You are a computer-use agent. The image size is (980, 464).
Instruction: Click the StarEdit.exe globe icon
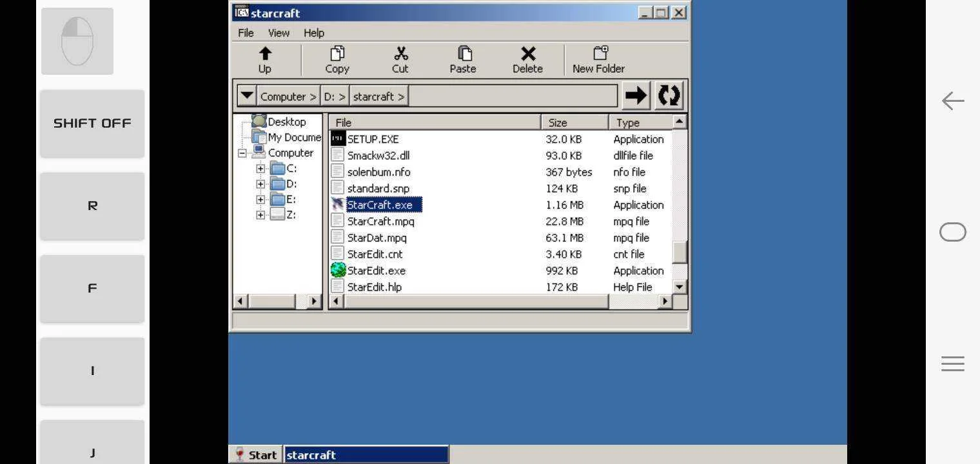[x=338, y=270]
